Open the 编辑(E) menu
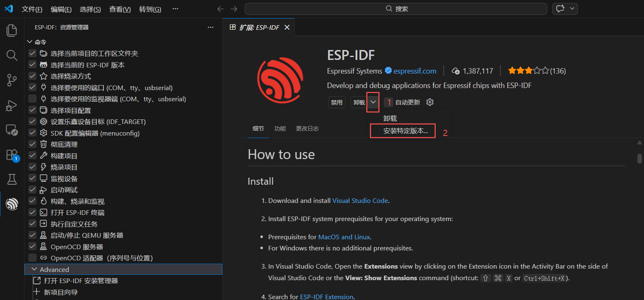 pyautogui.click(x=61, y=9)
